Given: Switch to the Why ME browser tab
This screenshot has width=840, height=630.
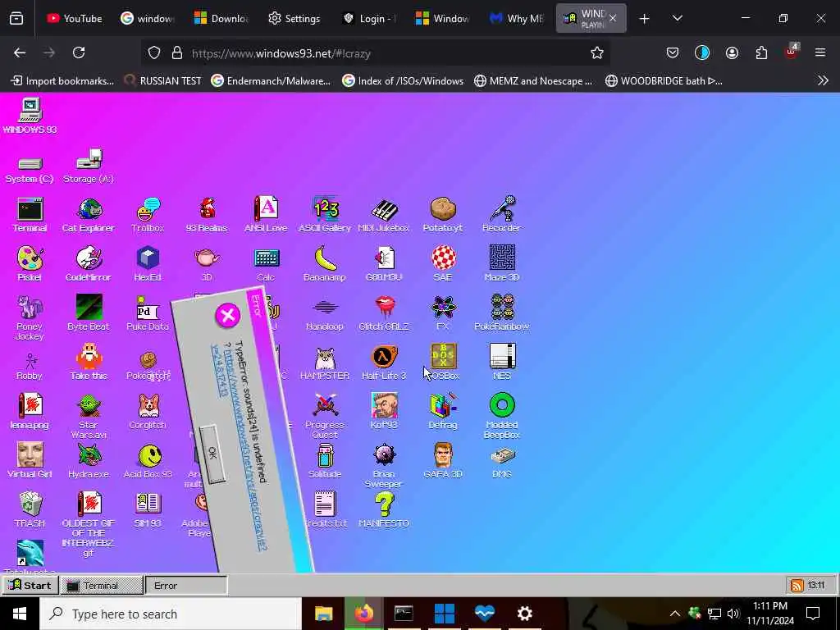Looking at the screenshot, I should [x=517, y=19].
